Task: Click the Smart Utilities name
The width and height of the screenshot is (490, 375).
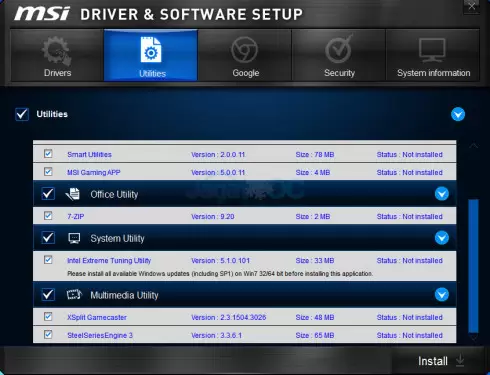Action: click(x=89, y=155)
